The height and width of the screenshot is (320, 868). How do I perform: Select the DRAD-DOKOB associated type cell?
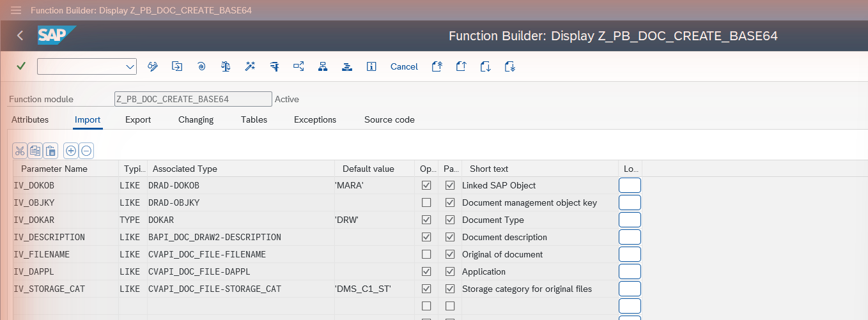pyautogui.click(x=241, y=185)
